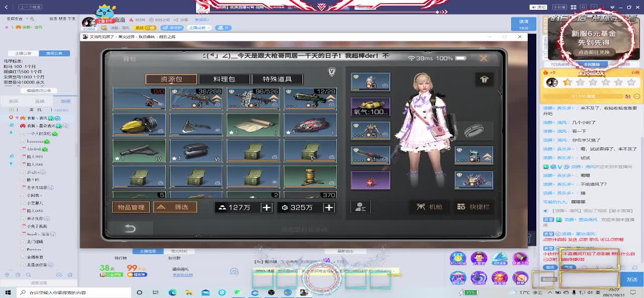Viewport: 644px width, 298px height.
Task: Open the Task View circle icon
Action: coord(139,292)
